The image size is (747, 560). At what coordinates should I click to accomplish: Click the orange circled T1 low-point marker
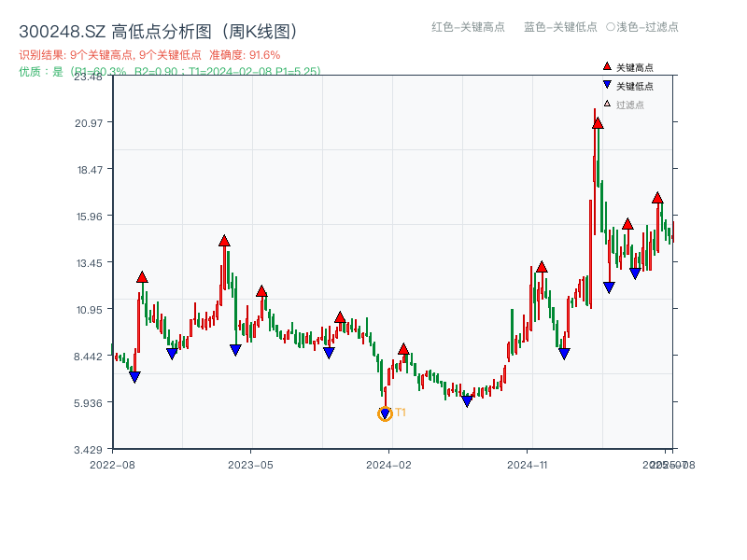pyautogui.click(x=385, y=413)
